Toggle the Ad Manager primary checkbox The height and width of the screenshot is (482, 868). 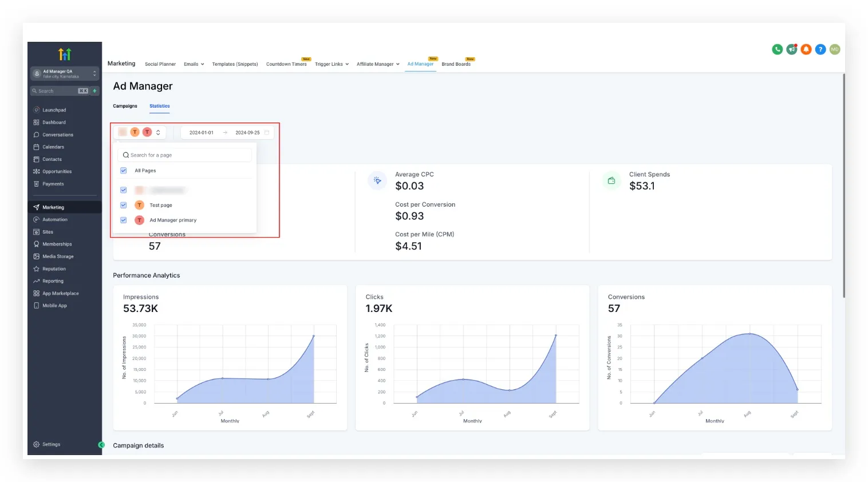pyautogui.click(x=123, y=220)
